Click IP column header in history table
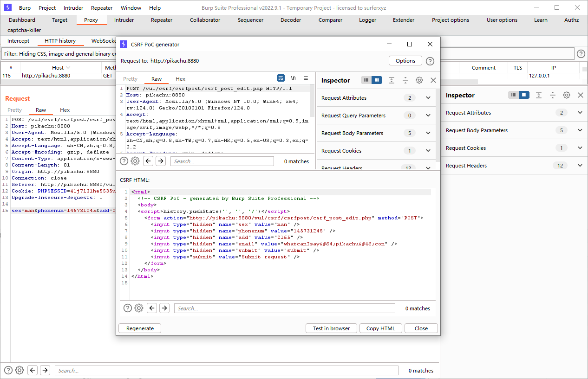588x379 pixels. click(553, 67)
